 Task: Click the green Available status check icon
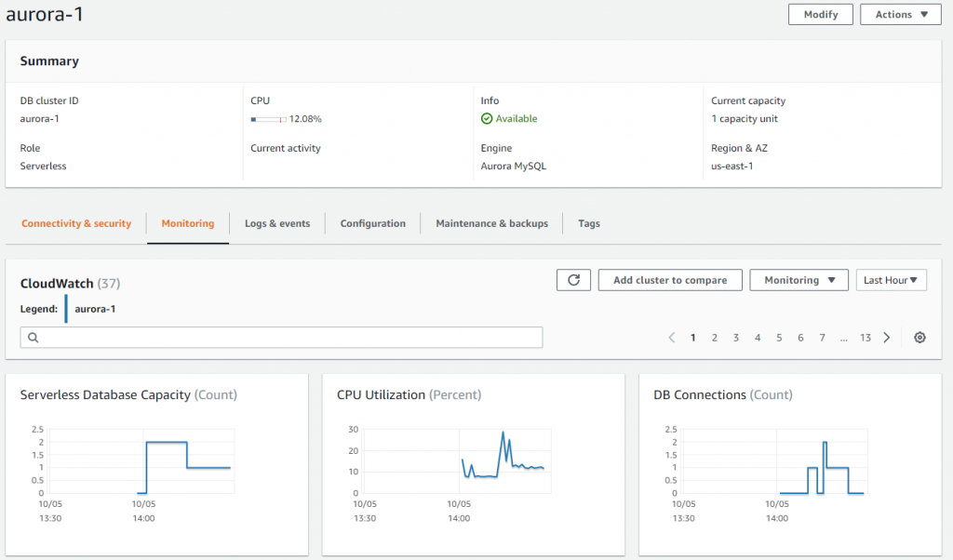pos(486,118)
